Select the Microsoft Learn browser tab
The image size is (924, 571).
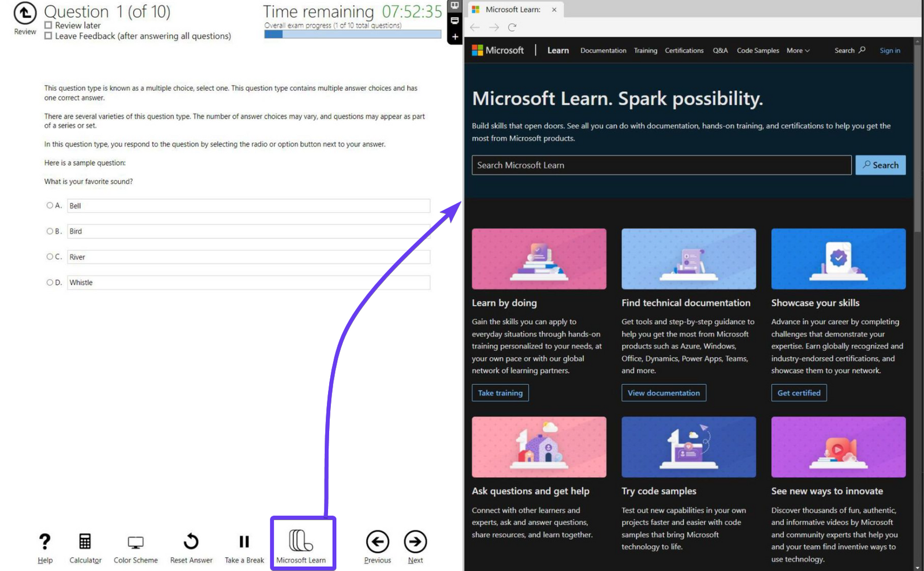[513, 9]
